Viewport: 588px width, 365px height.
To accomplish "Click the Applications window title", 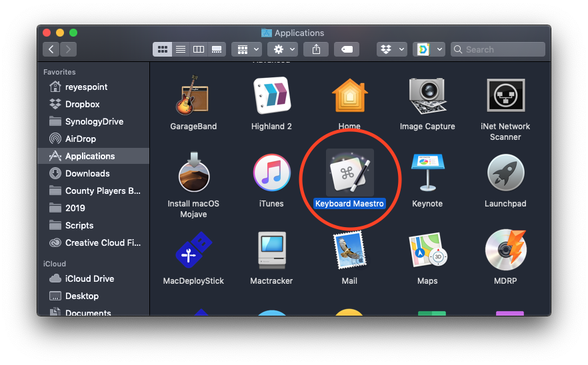I will pyautogui.click(x=299, y=33).
